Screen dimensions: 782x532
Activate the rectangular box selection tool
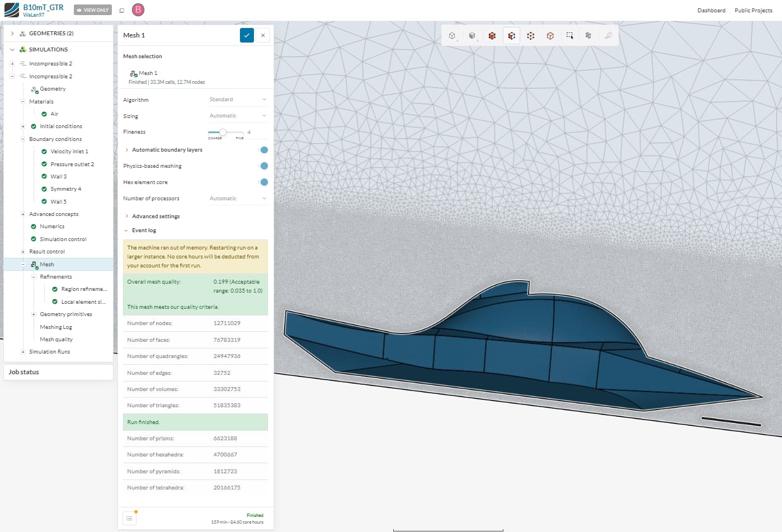point(569,35)
